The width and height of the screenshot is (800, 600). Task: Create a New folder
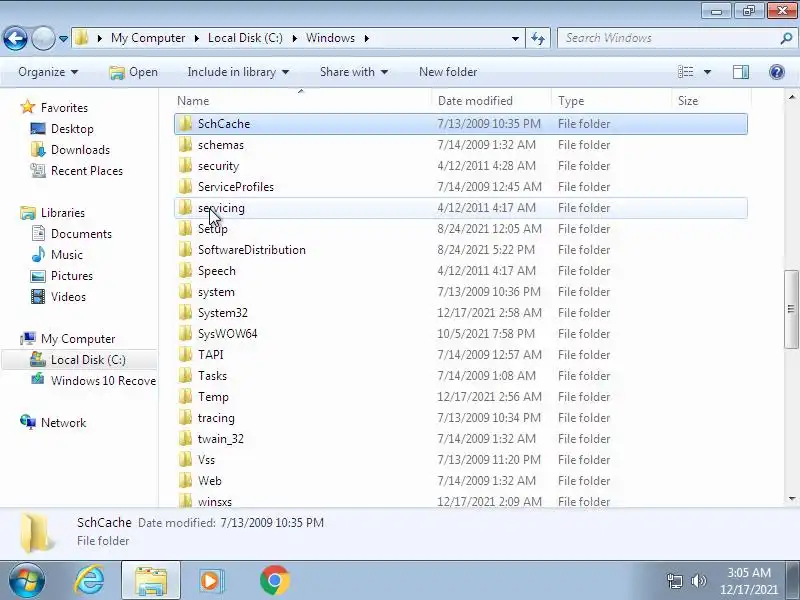click(x=448, y=72)
